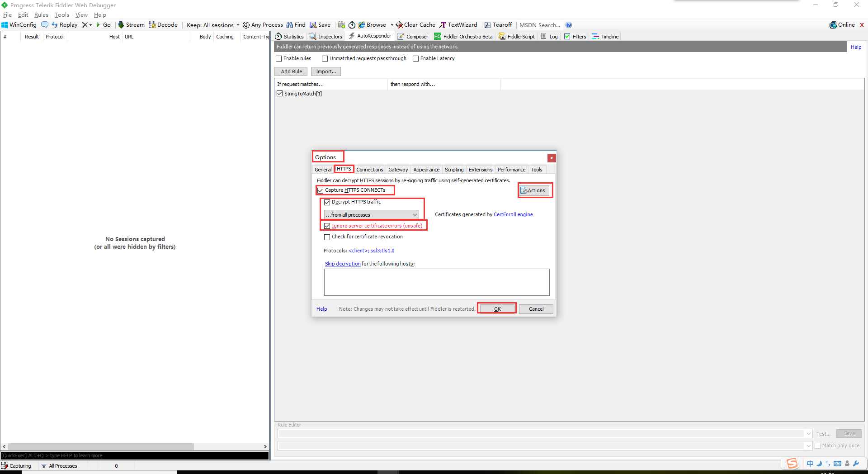Switch to the Connections options tab
Image resolution: width=868 pixels, height=474 pixels.
click(x=369, y=170)
